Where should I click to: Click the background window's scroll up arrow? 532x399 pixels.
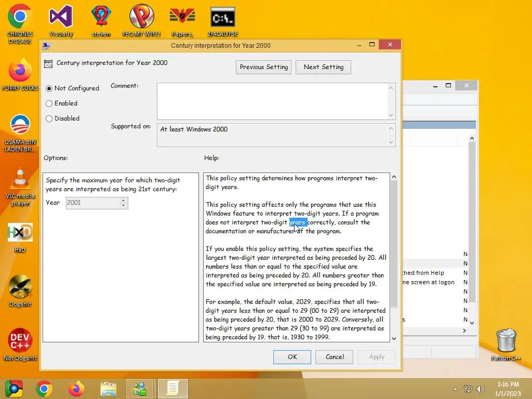tap(472, 138)
